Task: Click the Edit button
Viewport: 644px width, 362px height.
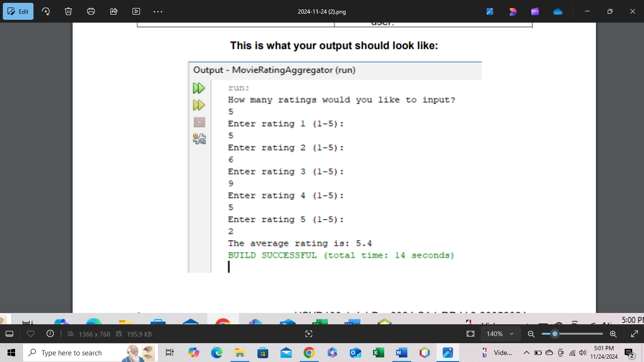Action: click(18, 11)
